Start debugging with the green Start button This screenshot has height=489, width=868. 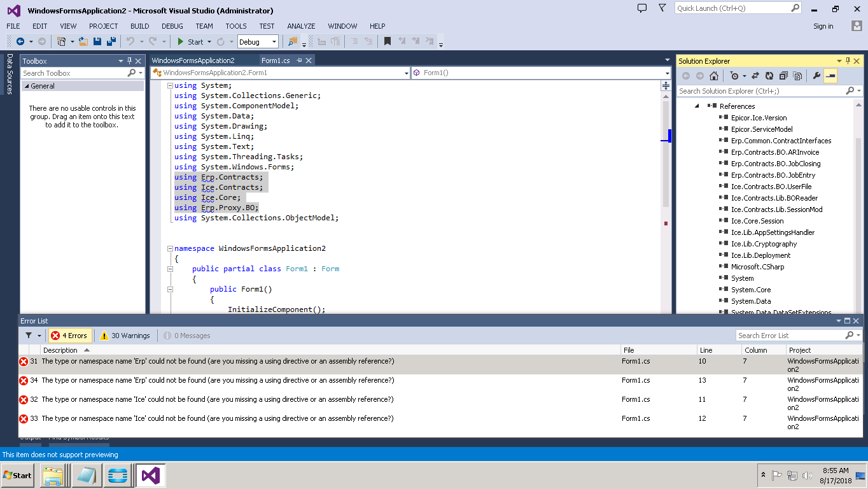(x=190, y=42)
